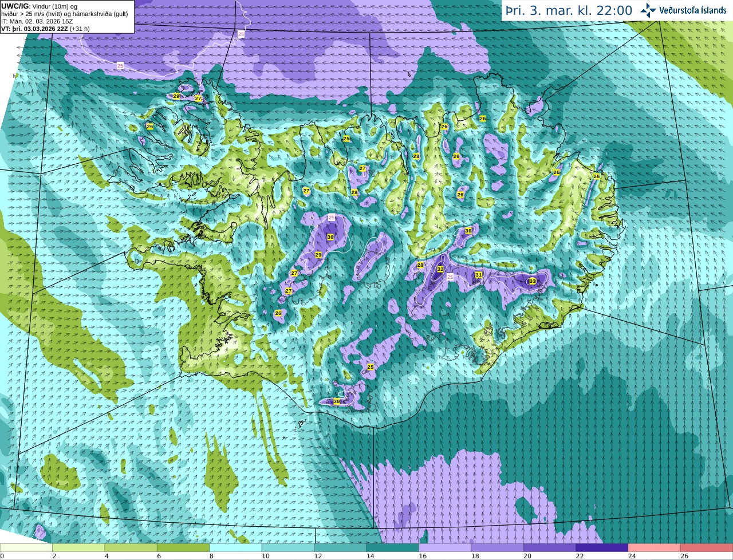This screenshot has height=560, width=733.
Task: Click the yellow 33 maximum gust label
Action: (x=533, y=281)
